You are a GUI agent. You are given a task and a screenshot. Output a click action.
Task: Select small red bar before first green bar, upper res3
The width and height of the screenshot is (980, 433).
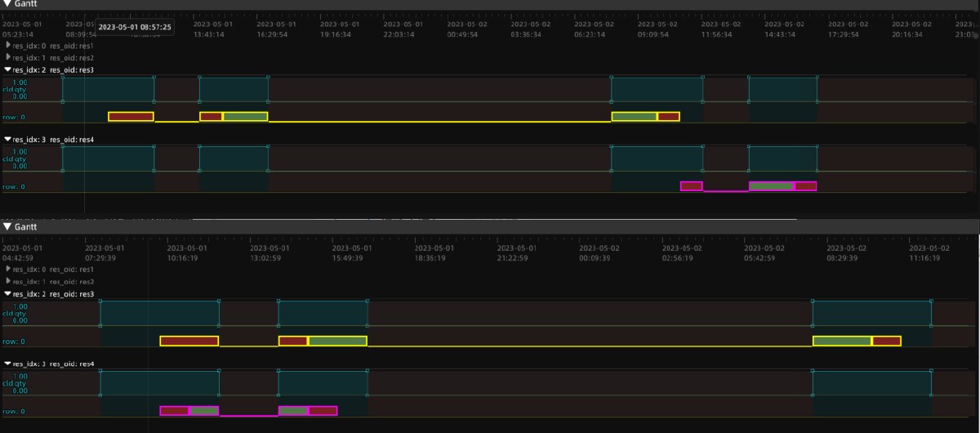211,117
